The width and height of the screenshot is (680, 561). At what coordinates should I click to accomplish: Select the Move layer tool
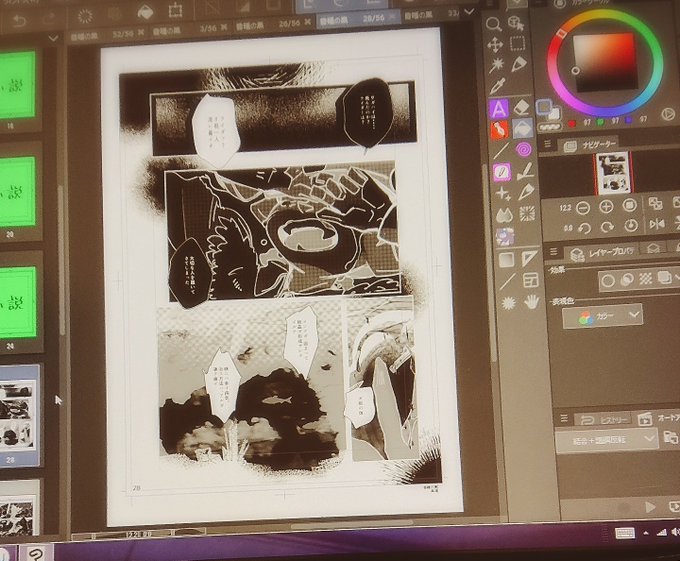pos(495,45)
